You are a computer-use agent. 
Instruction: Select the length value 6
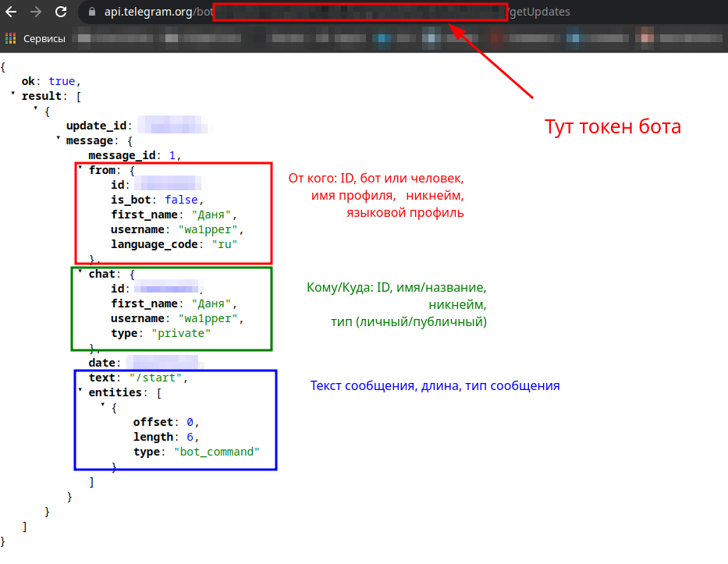pyautogui.click(x=190, y=438)
